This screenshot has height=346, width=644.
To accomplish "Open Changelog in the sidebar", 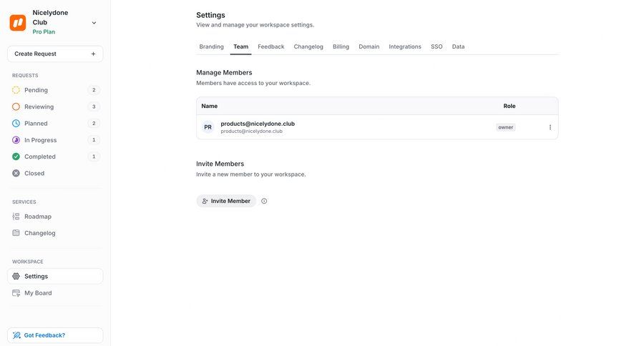I will click(39, 233).
